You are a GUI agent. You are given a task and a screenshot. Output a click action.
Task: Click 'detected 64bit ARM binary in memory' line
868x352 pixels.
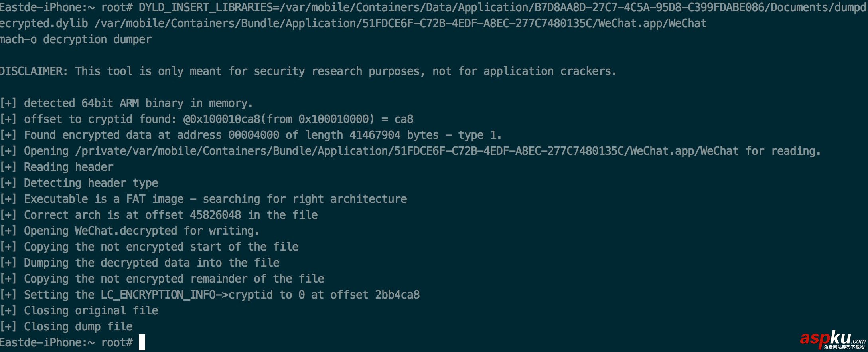tap(138, 103)
